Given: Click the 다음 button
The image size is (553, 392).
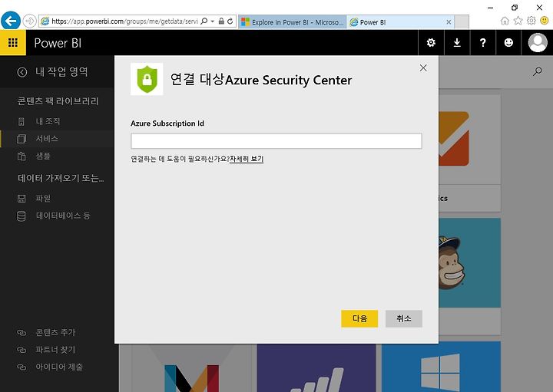Looking at the screenshot, I should pyautogui.click(x=359, y=318).
